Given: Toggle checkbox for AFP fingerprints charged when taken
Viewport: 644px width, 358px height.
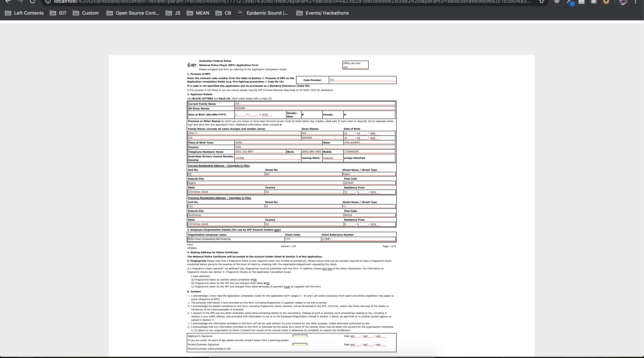Looking at the screenshot, I should [260, 287].
